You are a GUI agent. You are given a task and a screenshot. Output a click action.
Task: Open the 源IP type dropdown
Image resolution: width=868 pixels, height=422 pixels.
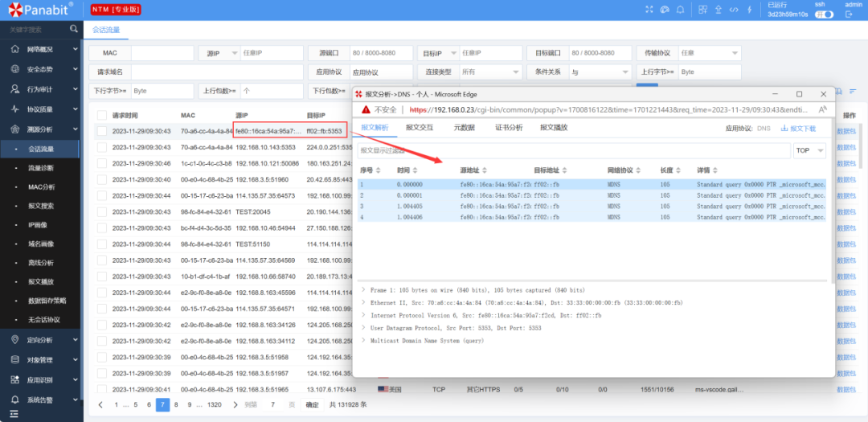pyautogui.click(x=219, y=53)
